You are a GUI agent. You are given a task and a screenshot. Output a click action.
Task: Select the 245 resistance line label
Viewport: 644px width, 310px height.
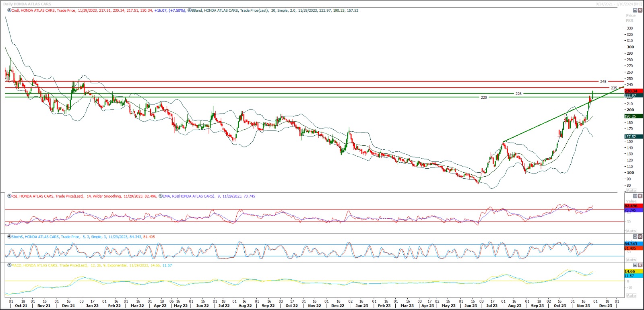[603, 82]
